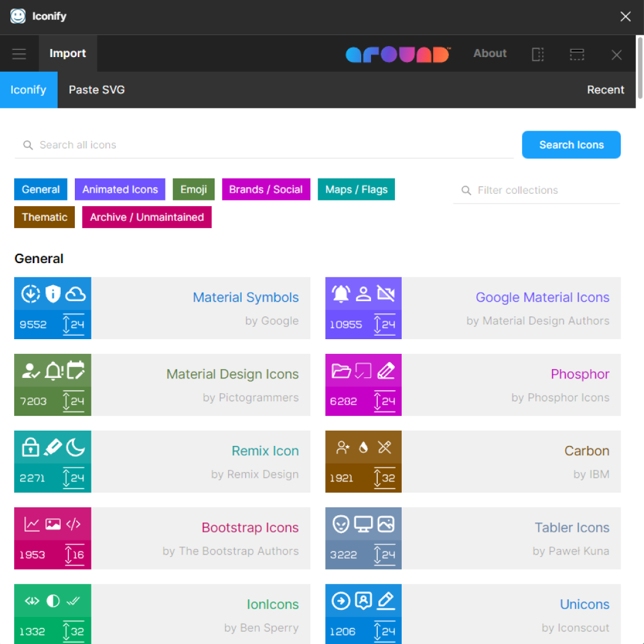Close the plugin panel with X icon
This screenshot has height=644, width=644.
[616, 55]
